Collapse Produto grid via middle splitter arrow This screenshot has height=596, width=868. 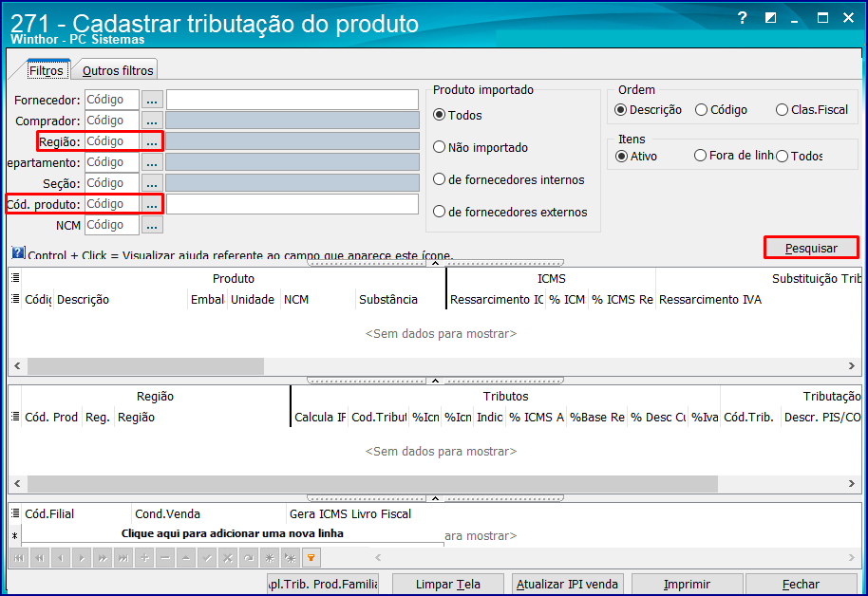coord(435,381)
